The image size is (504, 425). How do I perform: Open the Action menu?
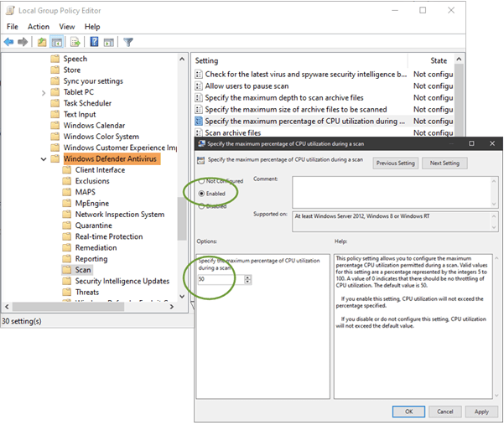[x=39, y=27]
